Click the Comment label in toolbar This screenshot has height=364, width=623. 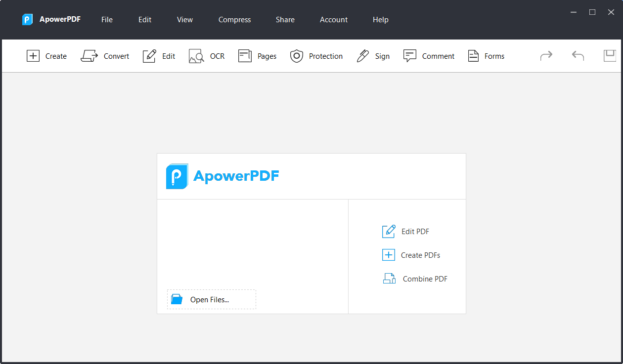click(x=438, y=56)
